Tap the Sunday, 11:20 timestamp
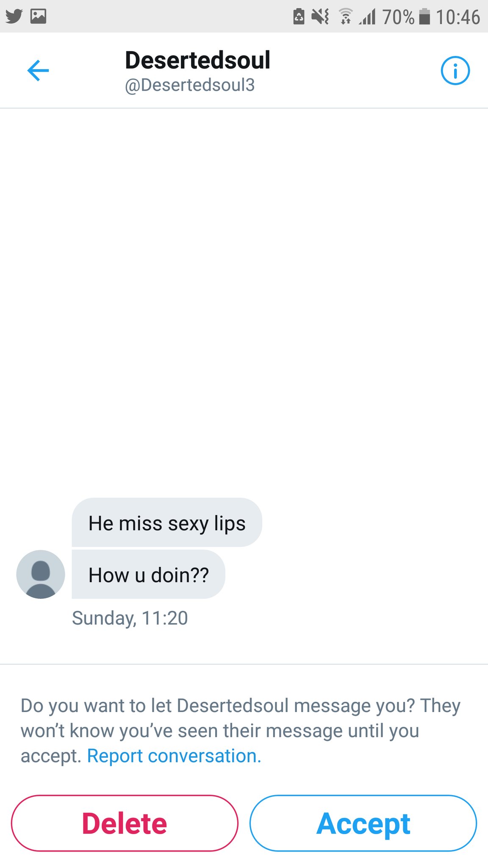488x868 pixels. coord(130,618)
